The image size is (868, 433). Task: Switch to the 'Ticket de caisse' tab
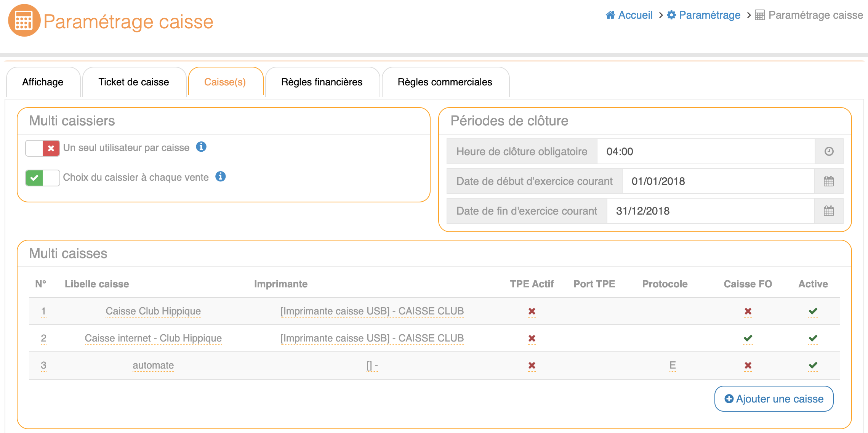pos(134,82)
